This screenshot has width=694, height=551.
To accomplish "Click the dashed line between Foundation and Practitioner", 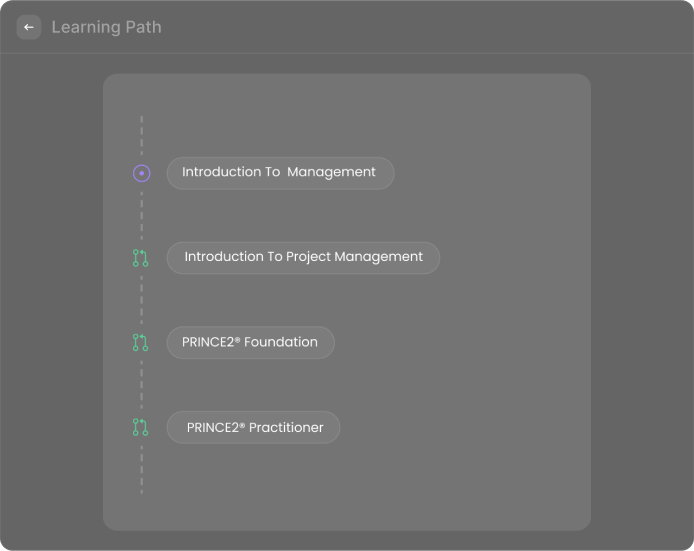I will (141, 385).
